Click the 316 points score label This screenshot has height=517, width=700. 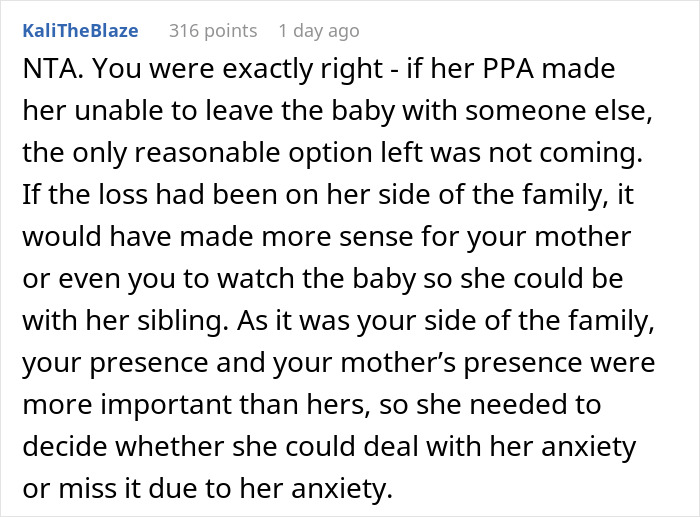point(213,31)
